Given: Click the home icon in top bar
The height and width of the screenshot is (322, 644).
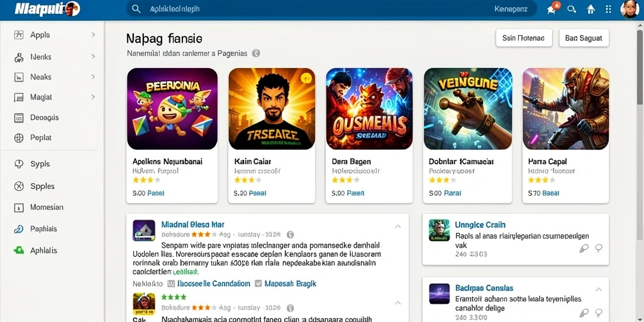Looking at the screenshot, I should click(591, 9).
